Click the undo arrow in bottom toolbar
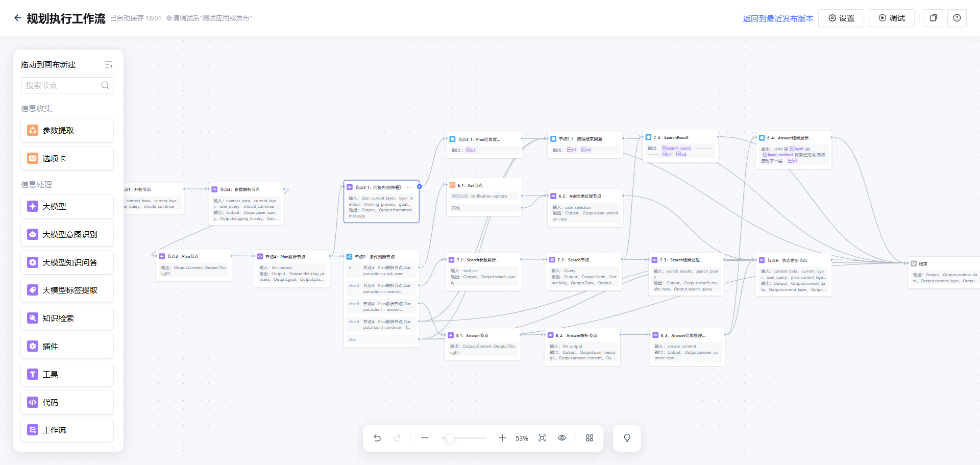 377,438
